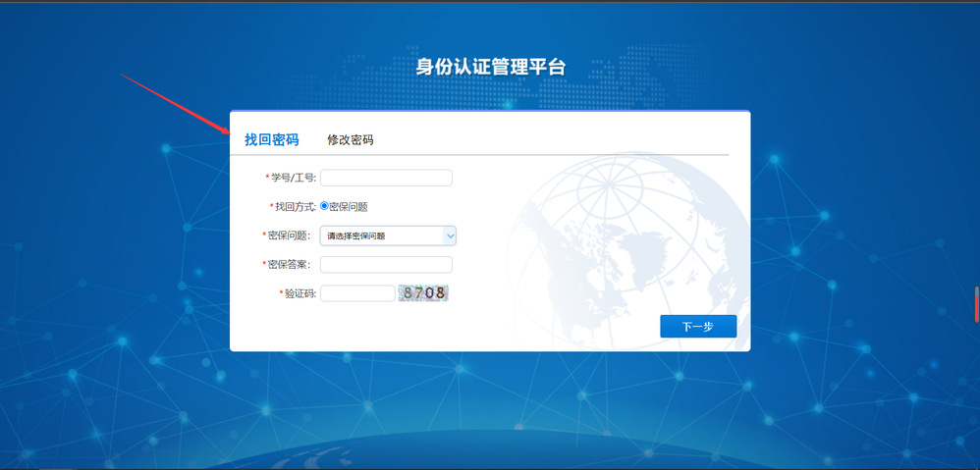
Task: Click into the 密保答案 text box
Action: [x=386, y=264]
